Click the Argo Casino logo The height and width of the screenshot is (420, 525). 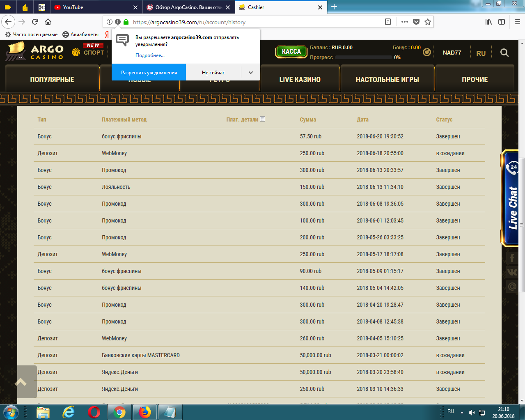pos(35,52)
